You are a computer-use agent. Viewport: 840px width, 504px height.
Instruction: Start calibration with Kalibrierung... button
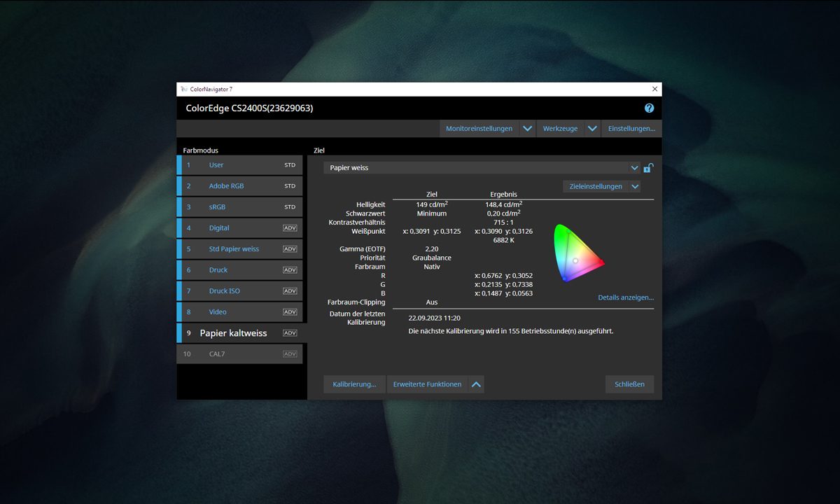coord(354,384)
